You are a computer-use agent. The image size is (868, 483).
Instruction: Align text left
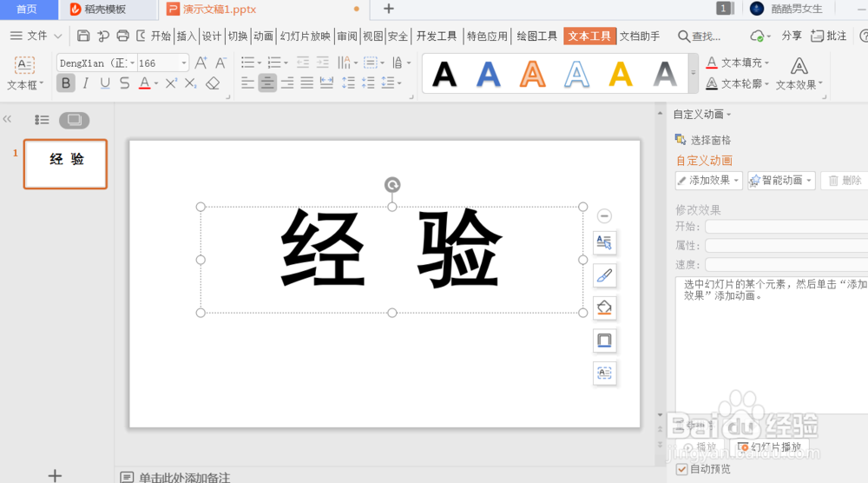point(247,83)
